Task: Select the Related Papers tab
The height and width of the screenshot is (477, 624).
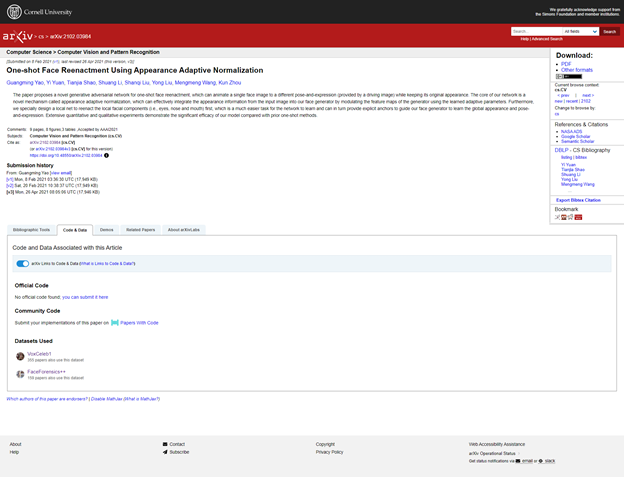Action: click(x=140, y=229)
